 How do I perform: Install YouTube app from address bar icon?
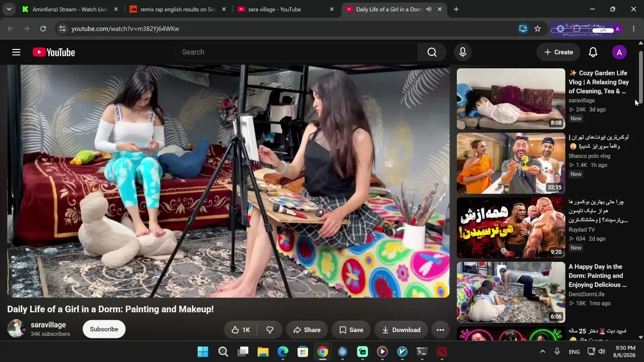click(x=523, y=29)
